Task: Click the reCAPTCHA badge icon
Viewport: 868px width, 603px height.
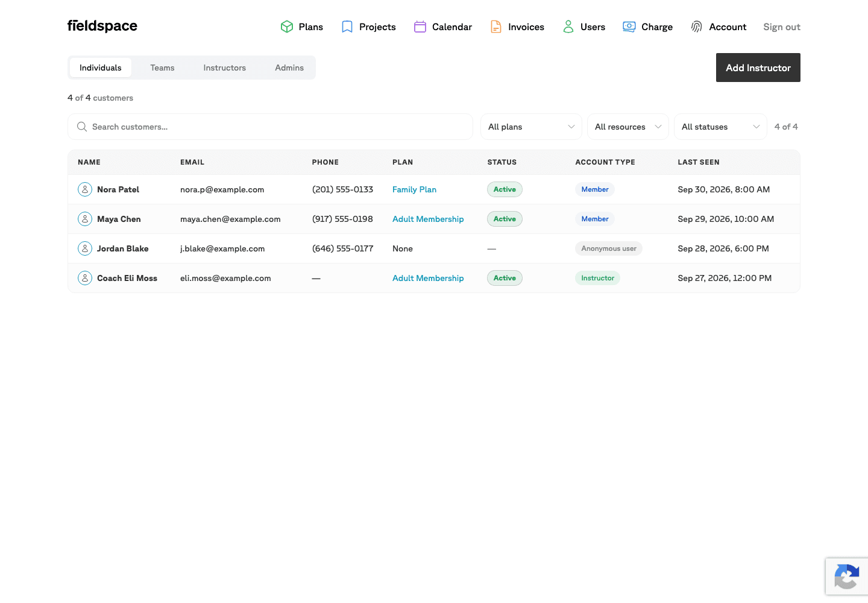Action: coord(847,577)
